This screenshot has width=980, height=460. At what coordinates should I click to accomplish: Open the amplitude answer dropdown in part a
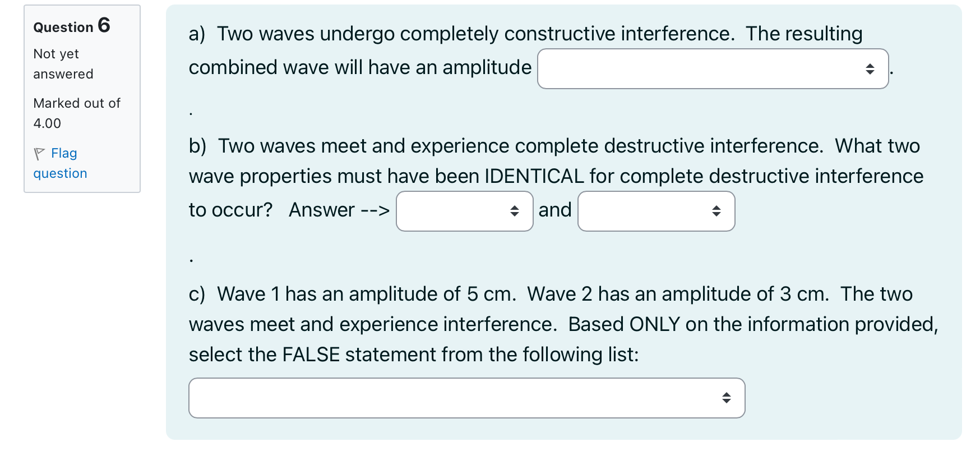point(712,69)
